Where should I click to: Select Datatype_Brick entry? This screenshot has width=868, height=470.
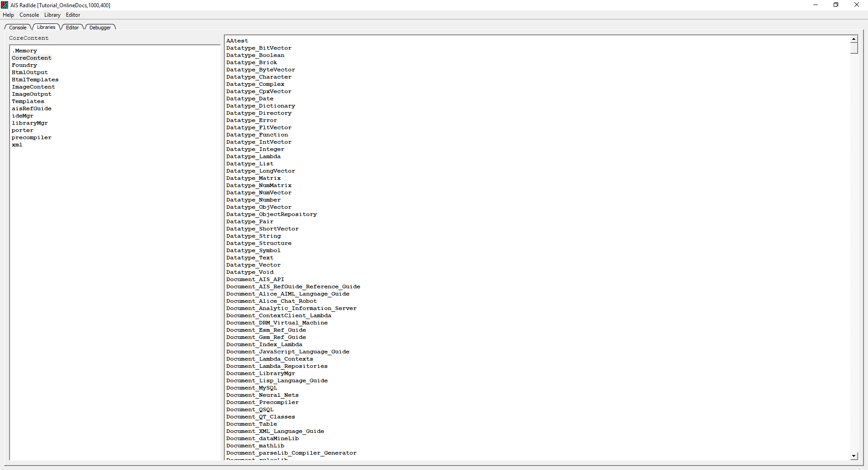(252, 62)
